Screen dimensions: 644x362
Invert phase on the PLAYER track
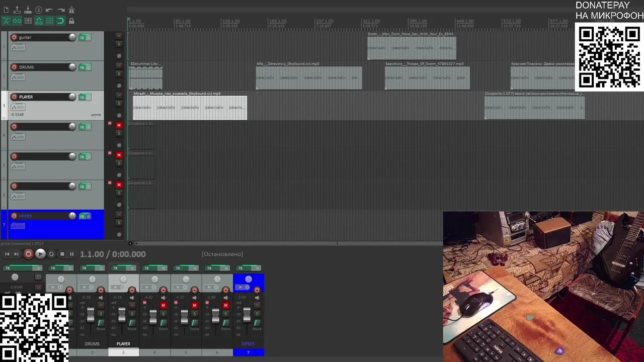tap(119, 115)
